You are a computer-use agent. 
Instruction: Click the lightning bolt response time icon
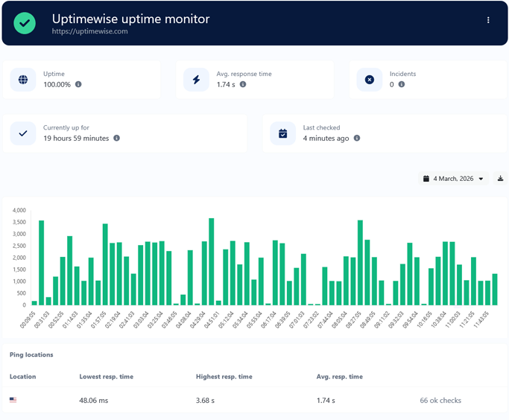coord(197,80)
